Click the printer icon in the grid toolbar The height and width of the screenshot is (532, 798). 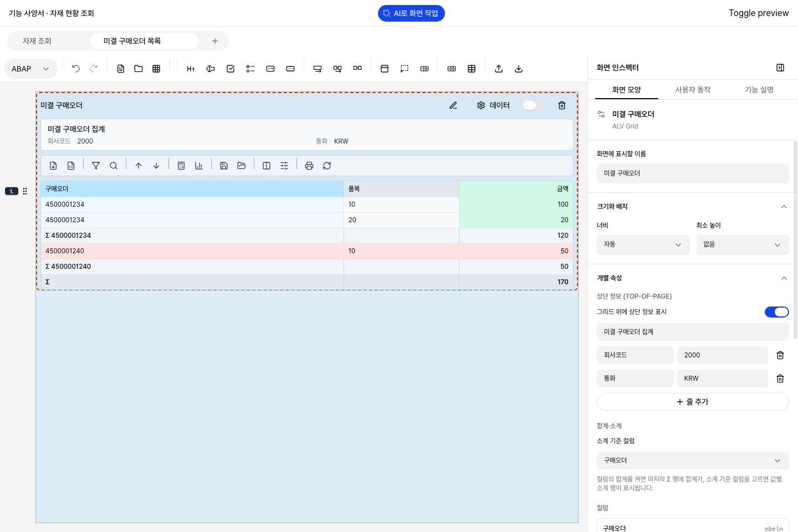pyautogui.click(x=309, y=166)
